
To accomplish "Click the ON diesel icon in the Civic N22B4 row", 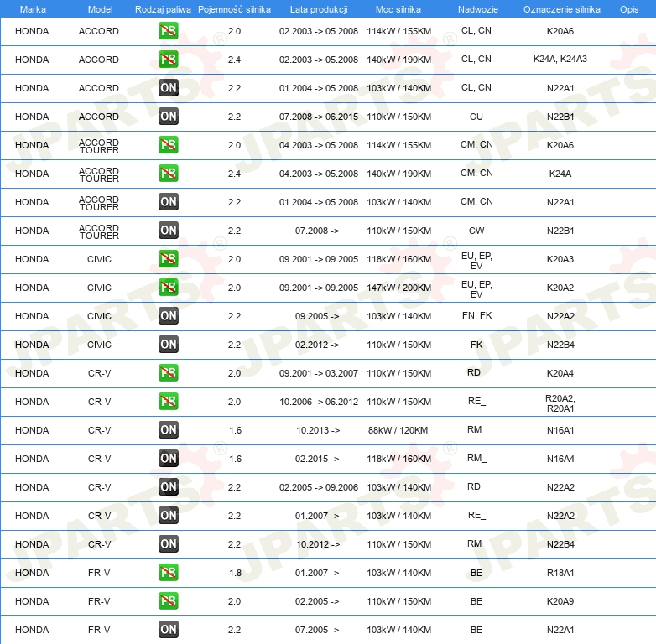I will click(168, 344).
